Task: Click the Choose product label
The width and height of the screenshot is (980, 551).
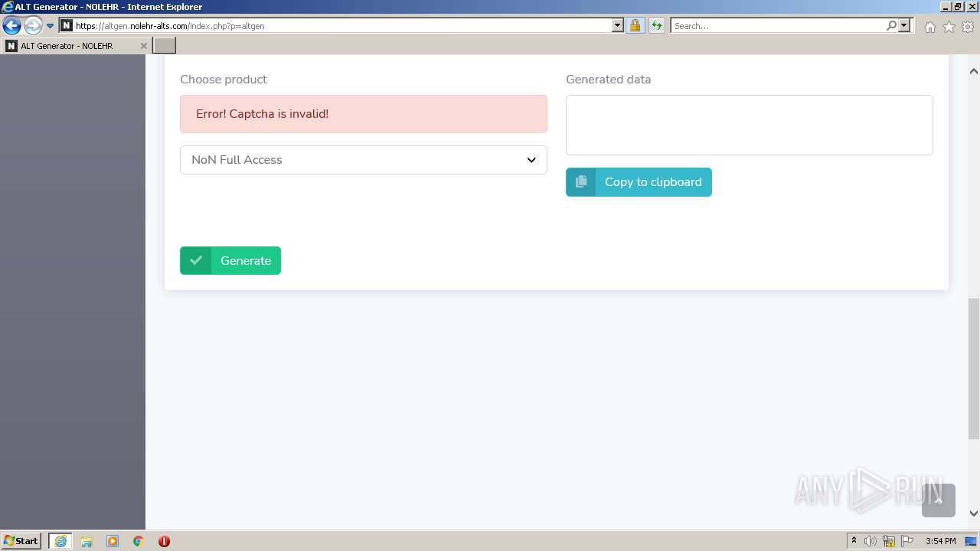Action: (x=224, y=80)
